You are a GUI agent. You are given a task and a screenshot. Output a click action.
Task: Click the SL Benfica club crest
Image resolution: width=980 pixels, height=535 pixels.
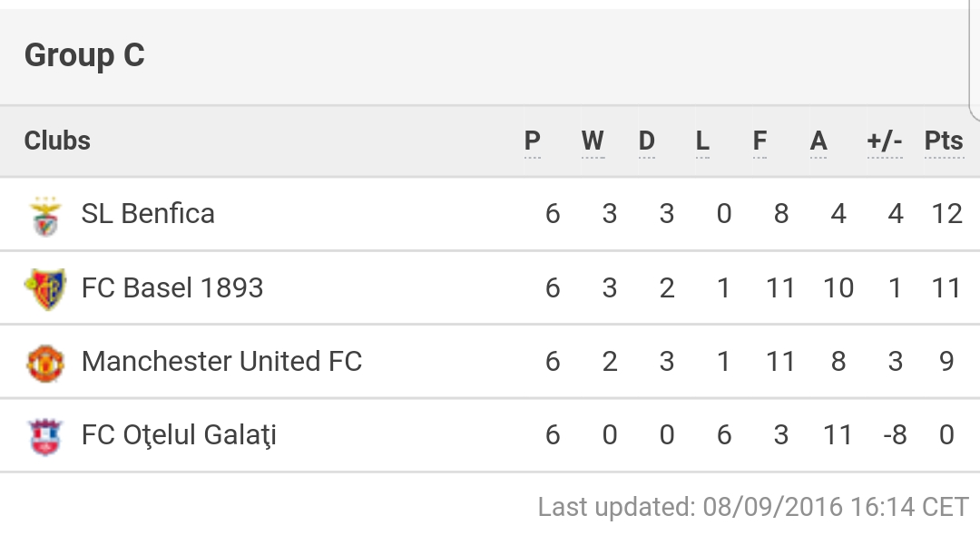[x=45, y=217]
